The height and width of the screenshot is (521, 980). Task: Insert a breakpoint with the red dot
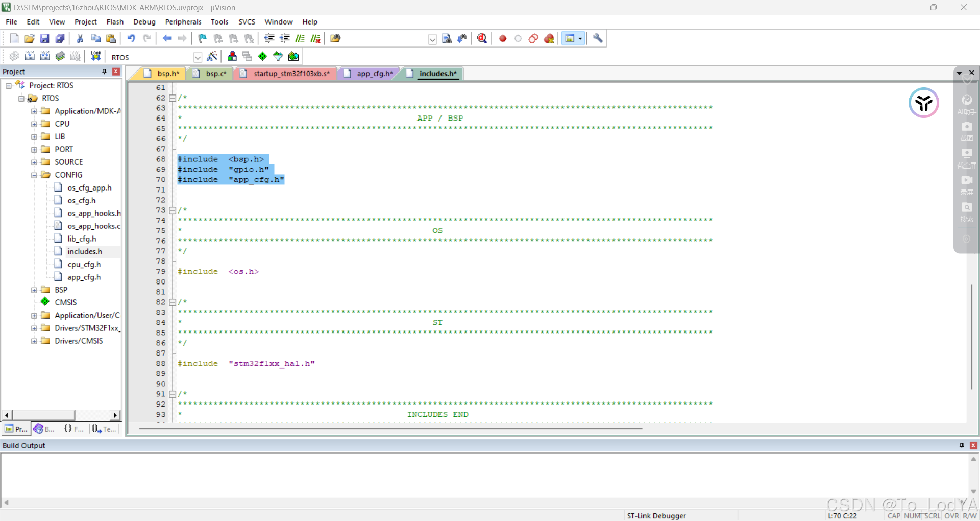[x=503, y=38]
